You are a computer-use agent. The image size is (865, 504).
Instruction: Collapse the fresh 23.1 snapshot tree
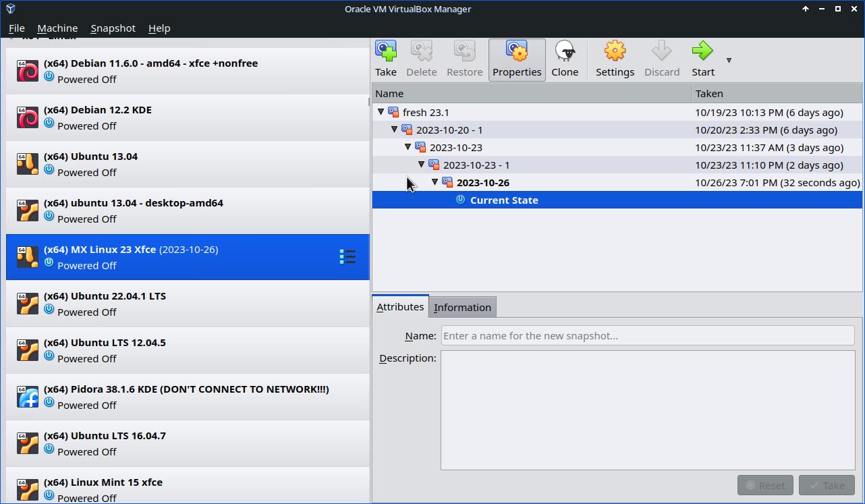point(381,112)
